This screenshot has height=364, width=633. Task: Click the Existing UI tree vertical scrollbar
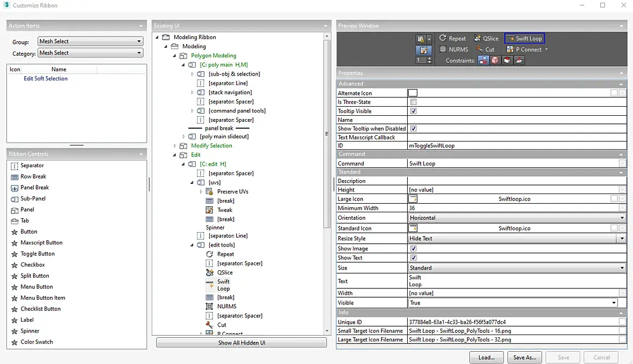pyautogui.click(x=327, y=134)
